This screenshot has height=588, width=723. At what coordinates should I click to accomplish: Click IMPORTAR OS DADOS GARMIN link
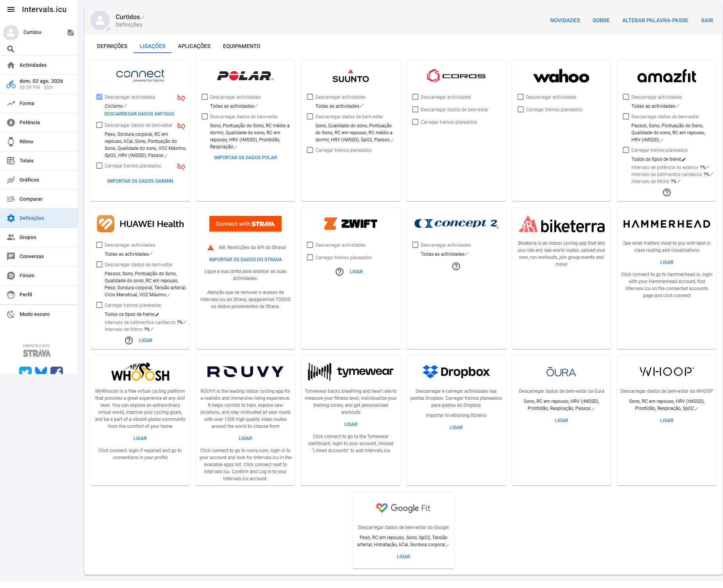140,181
